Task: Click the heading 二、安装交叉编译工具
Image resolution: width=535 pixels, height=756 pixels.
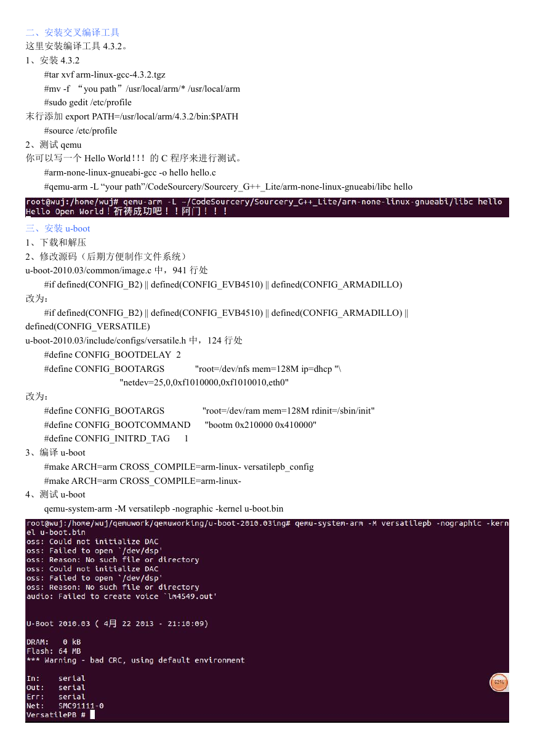Action: 73,32
